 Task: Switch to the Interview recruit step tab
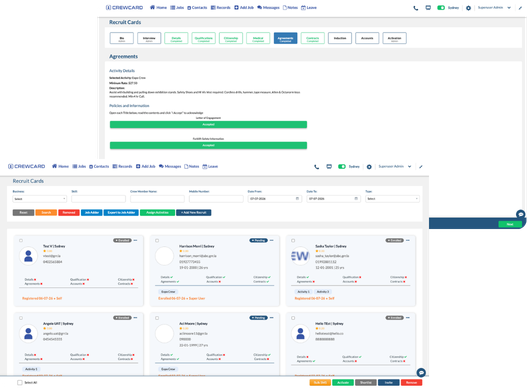pyautogui.click(x=149, y=38)
